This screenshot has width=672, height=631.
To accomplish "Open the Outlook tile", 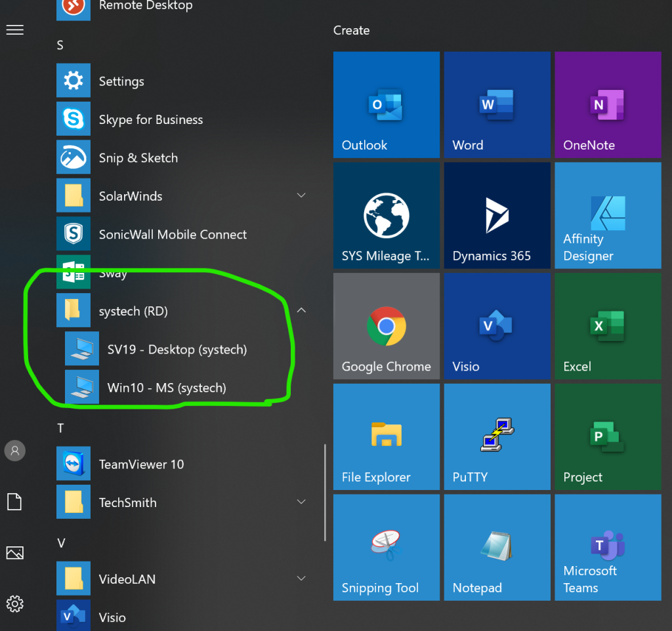I will pos(386,104).
